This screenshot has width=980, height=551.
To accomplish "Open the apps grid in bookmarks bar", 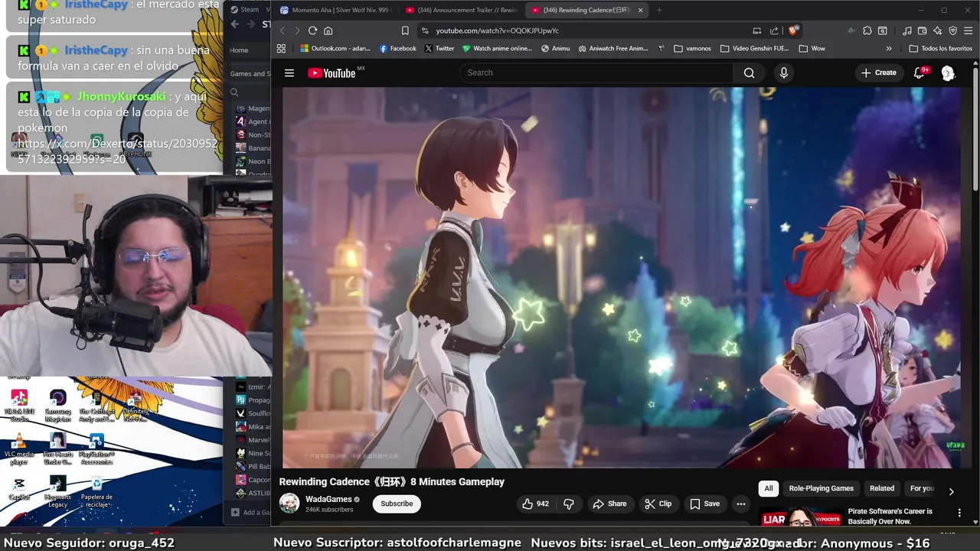I will click(x=281, y=48).
